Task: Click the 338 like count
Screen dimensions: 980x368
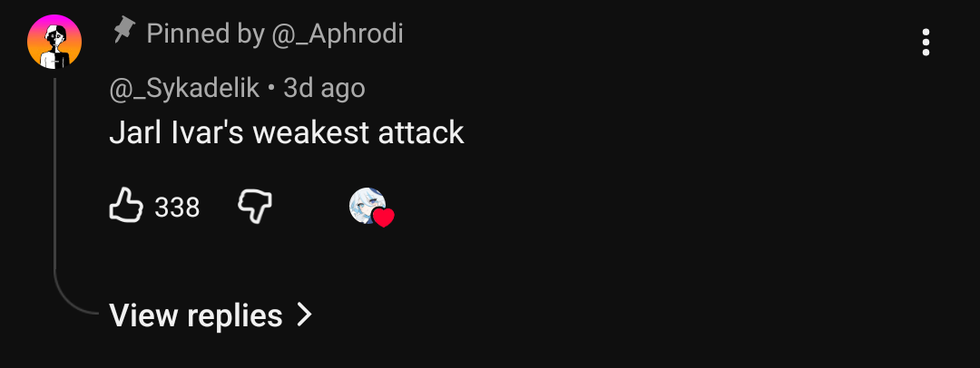Action: click(x=177, y=207)
